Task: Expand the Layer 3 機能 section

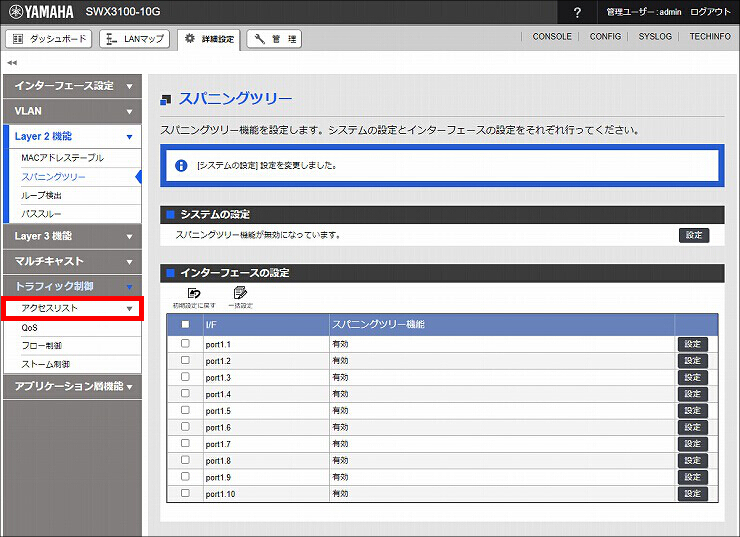Action: click(x=72, y=236)
